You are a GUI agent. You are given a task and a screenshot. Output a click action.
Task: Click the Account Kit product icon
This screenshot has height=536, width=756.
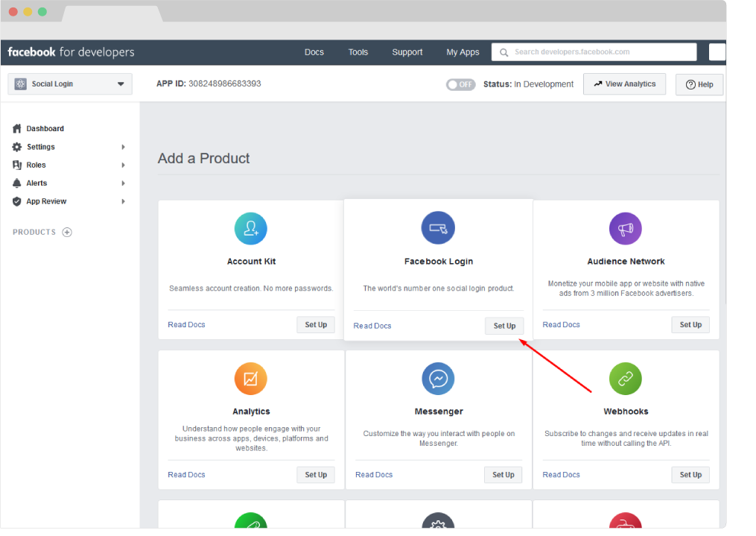250,228
